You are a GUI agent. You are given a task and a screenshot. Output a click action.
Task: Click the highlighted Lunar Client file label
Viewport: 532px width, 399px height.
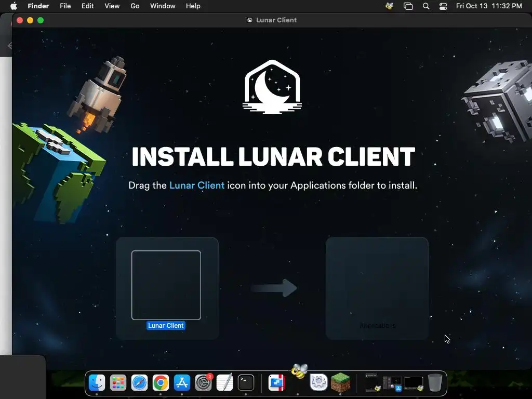click(x=166, y=325)
